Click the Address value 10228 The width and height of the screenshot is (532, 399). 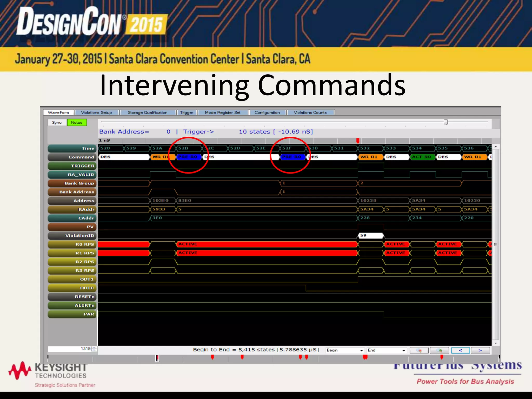coord(368,201)
